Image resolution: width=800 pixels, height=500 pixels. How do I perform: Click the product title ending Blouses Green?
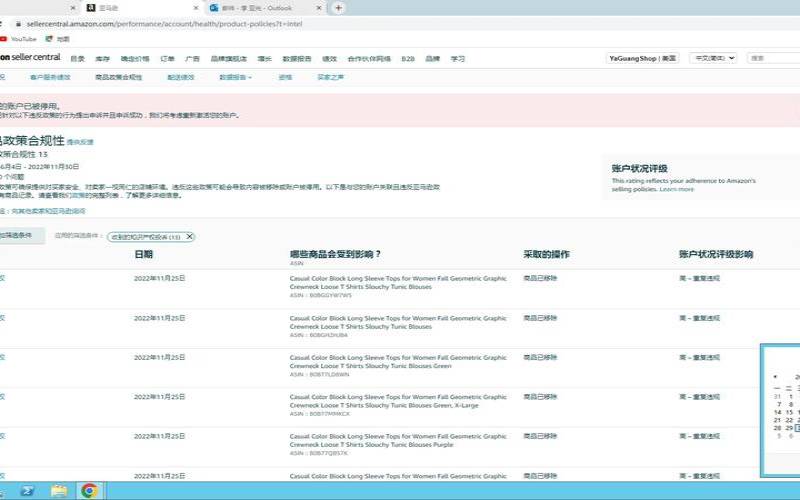point(398,362)
